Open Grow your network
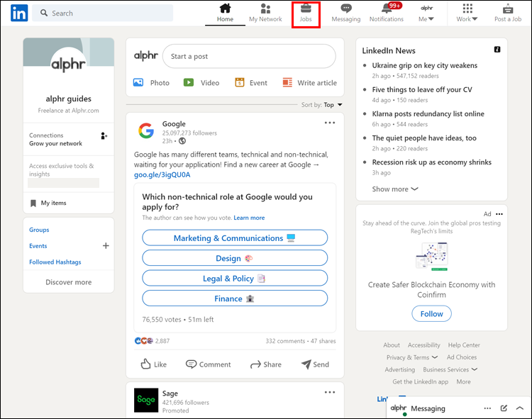Viewport: 532px width, 419px height. 55,143
